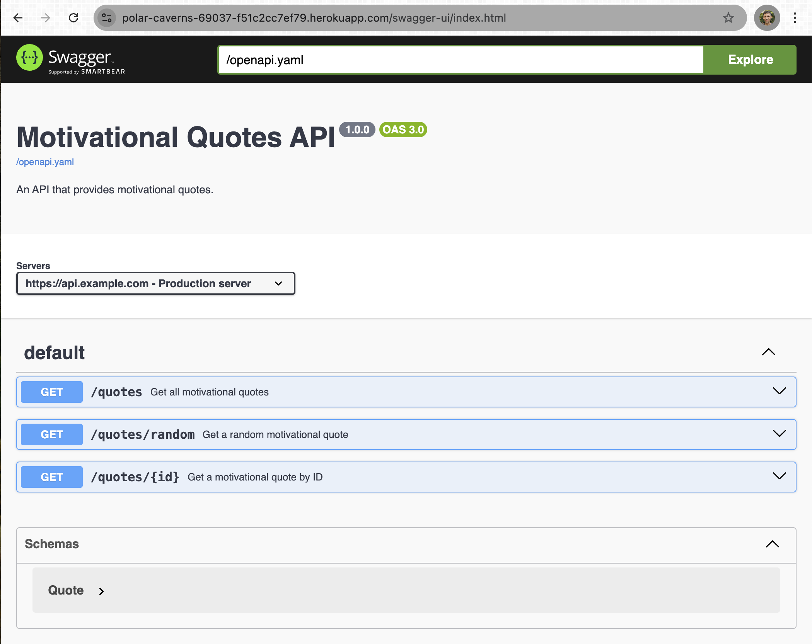
Task: Expand GET /quotes/{id} operation chevron
Action: pos(779,476)
